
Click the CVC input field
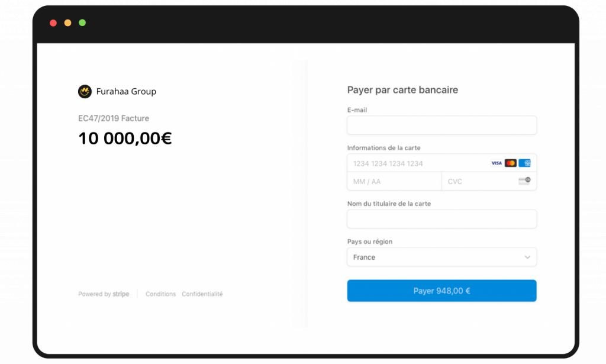[x=479, y=181]
